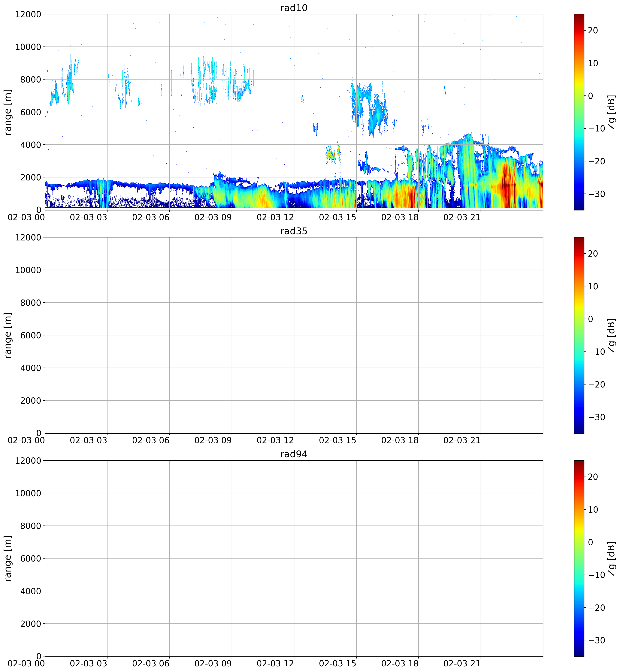The width and height of the screenshot is (620, 672).
Task: Click the rad10 colorbar gradient strip
Action: click(579, 112)
